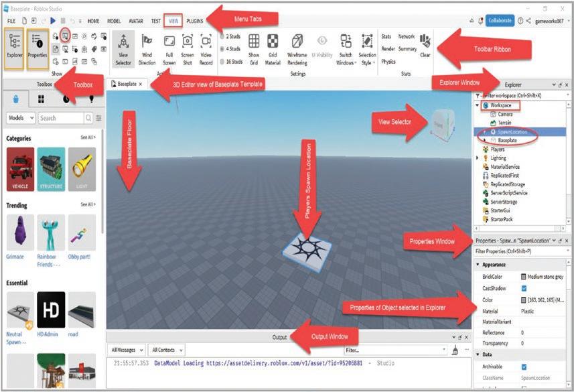Select the 2 Studs grid option
Screen dimensions: 574x392
tap(231, 36)
